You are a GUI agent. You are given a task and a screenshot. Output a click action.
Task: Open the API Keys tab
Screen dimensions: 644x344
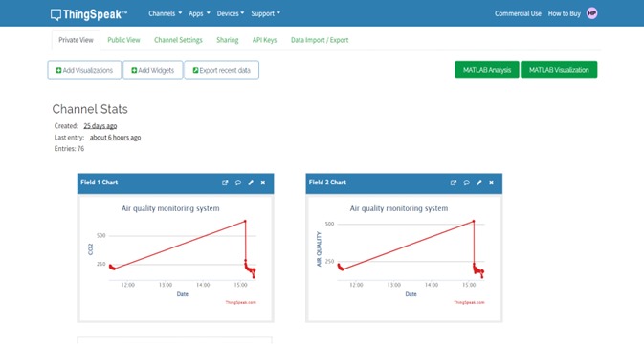(x=264, y=40)
